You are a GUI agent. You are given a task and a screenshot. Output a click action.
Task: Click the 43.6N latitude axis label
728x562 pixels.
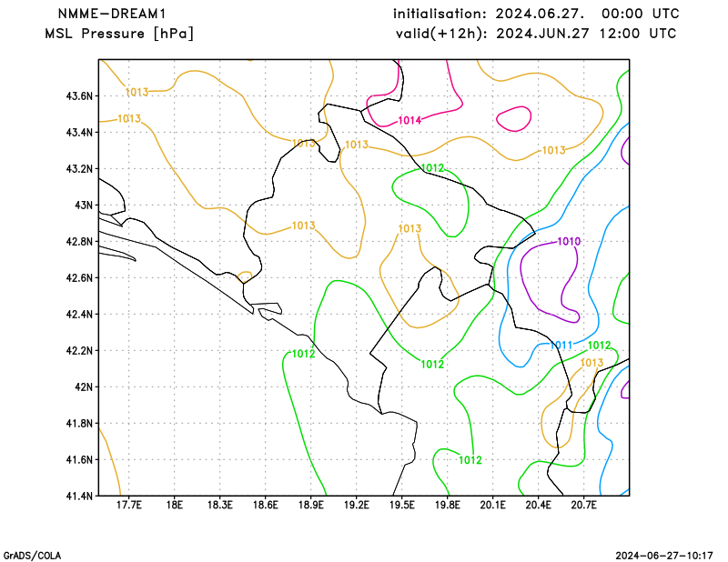click(x=79, y=96)
